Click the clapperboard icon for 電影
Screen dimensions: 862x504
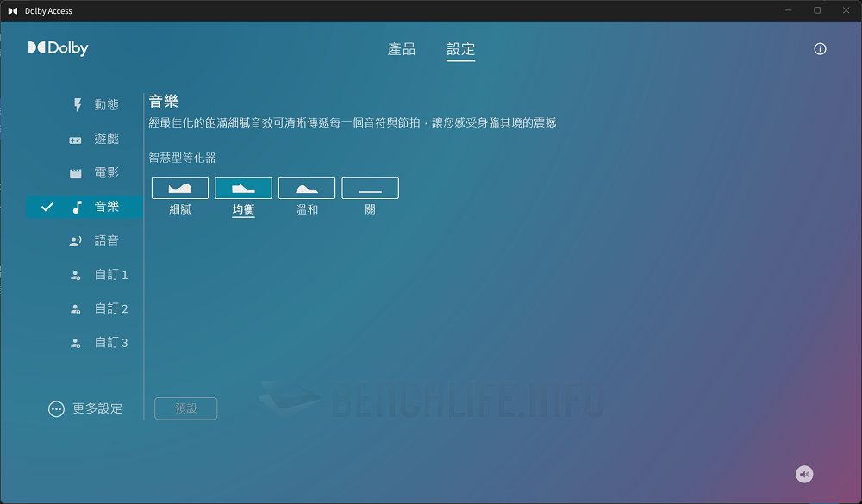tap(75, 174)
